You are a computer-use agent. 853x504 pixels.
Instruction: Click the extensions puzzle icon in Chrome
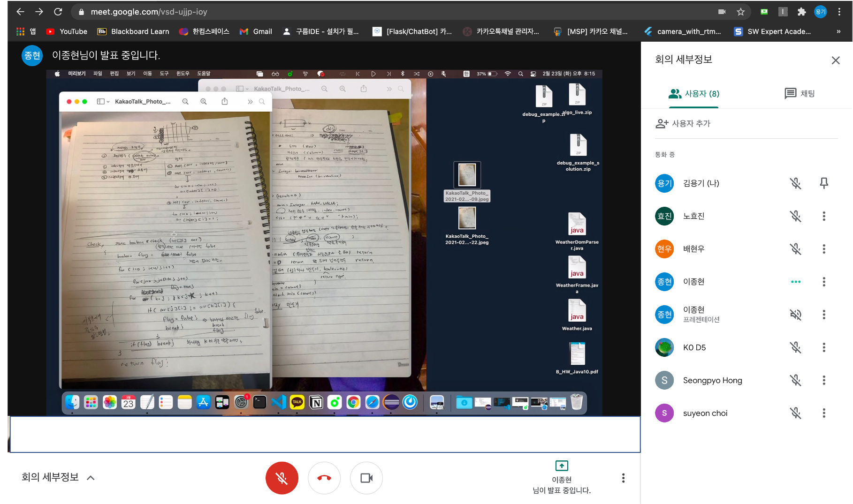(x=802, y=12)
